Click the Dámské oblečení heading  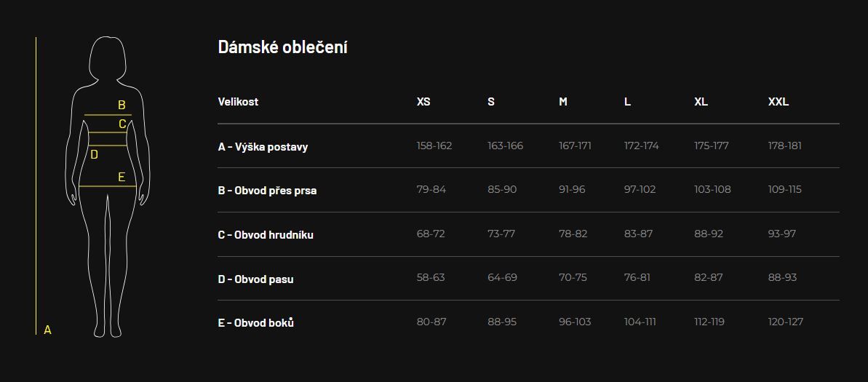coord(283,47)
